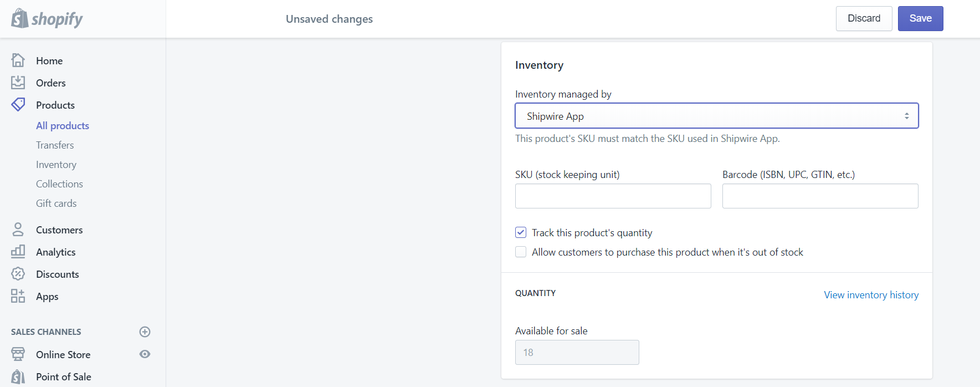Image resolution: width=980 pixels, height=387 pixels.
Task: Discard the unsaved changes
Action: pos(864,18)
